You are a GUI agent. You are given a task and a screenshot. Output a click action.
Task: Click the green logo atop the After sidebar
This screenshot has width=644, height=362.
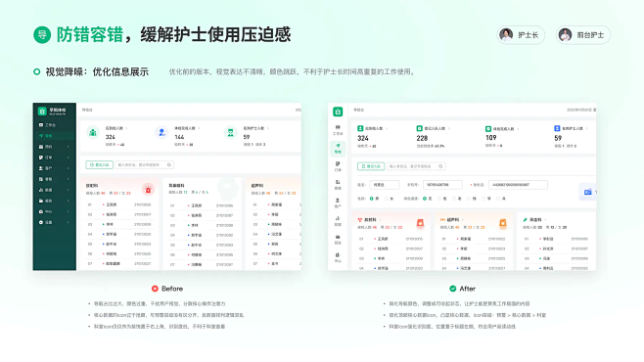coord(338,112)
